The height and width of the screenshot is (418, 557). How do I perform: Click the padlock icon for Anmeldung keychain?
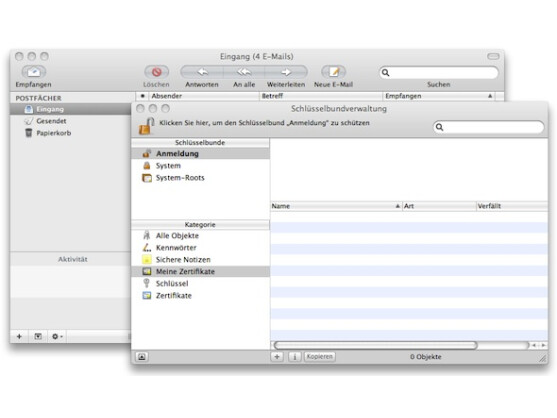point(146,126)
